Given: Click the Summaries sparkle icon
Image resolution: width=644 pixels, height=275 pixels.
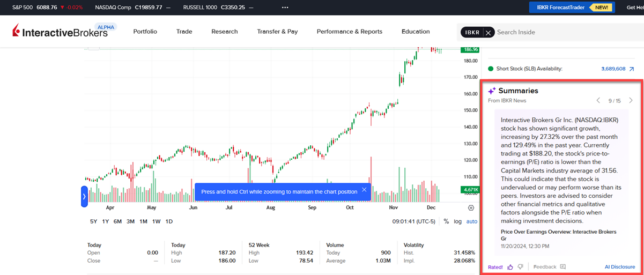Looking at the screenshot, I should [492, 91].
